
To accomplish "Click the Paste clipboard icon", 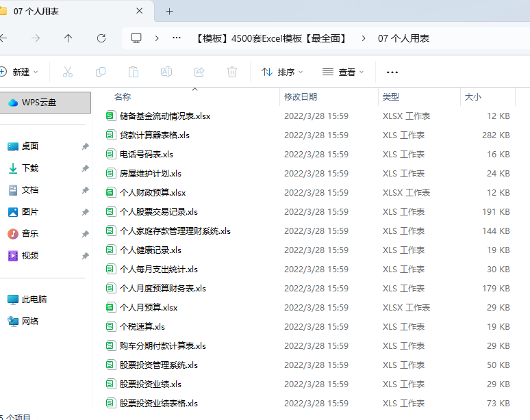I will pos(133,72).
